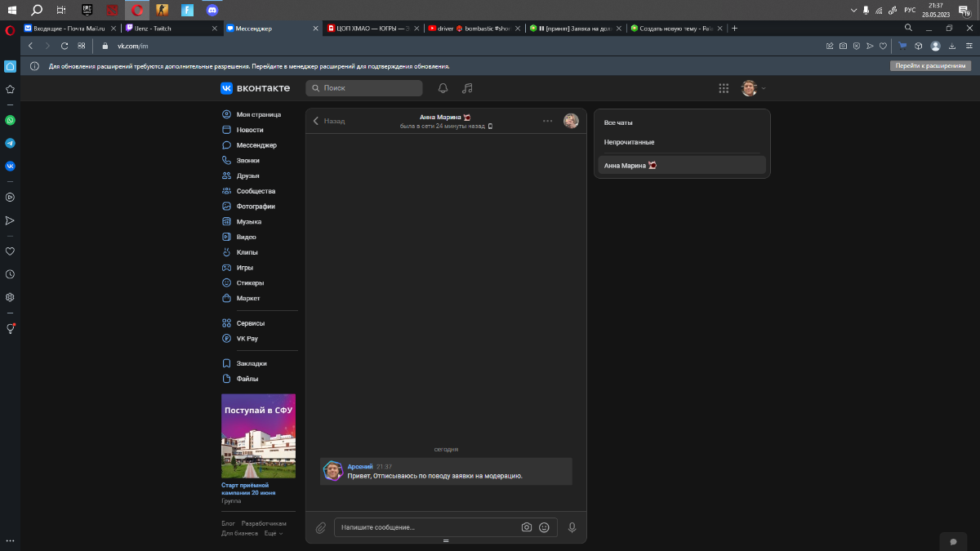
Task: Click Назад back button in chat
Action: point(329,121)
